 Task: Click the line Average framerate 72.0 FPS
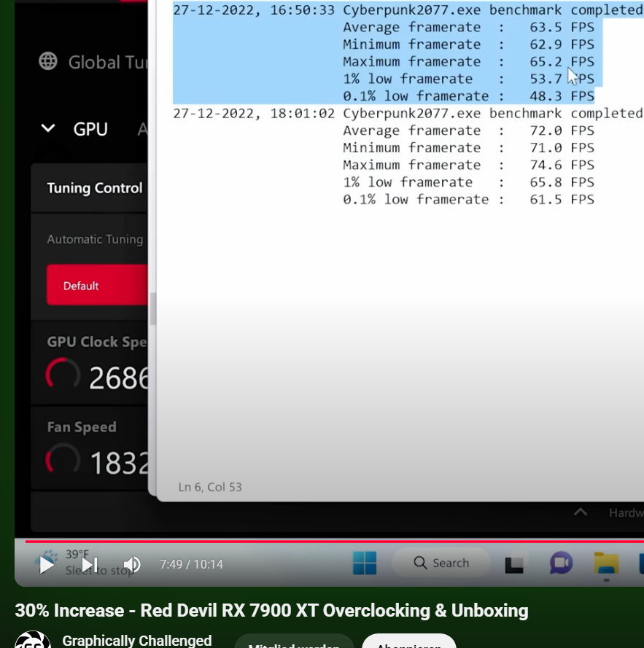point(468,130)
